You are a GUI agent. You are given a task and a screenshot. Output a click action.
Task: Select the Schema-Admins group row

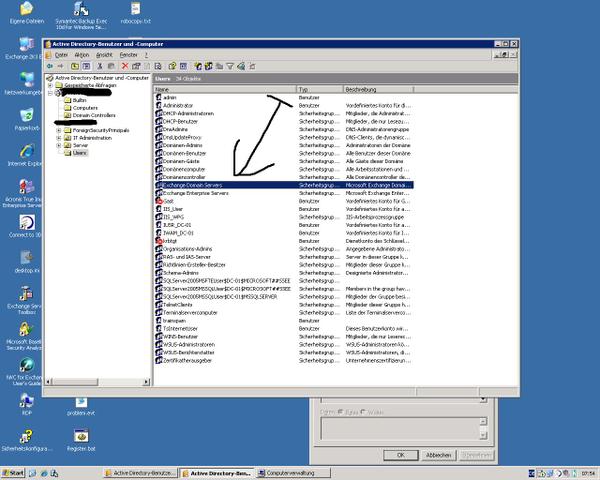(284, 273)
